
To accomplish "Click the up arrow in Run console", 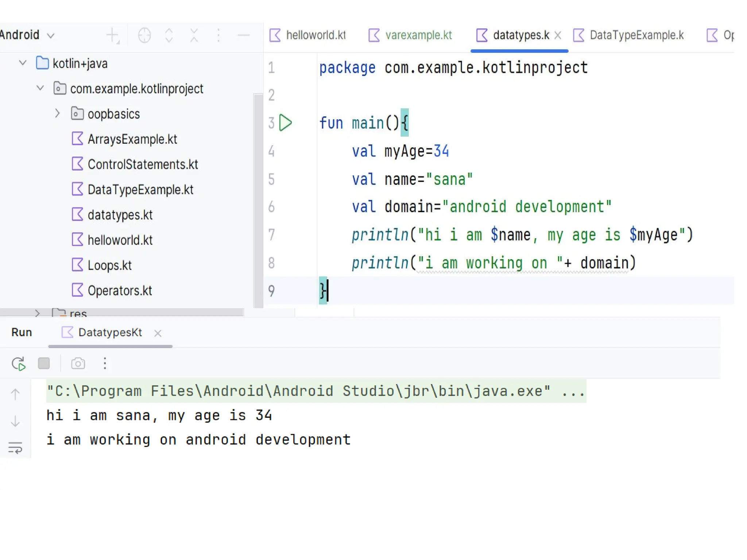I will click(x=15, y=394).
